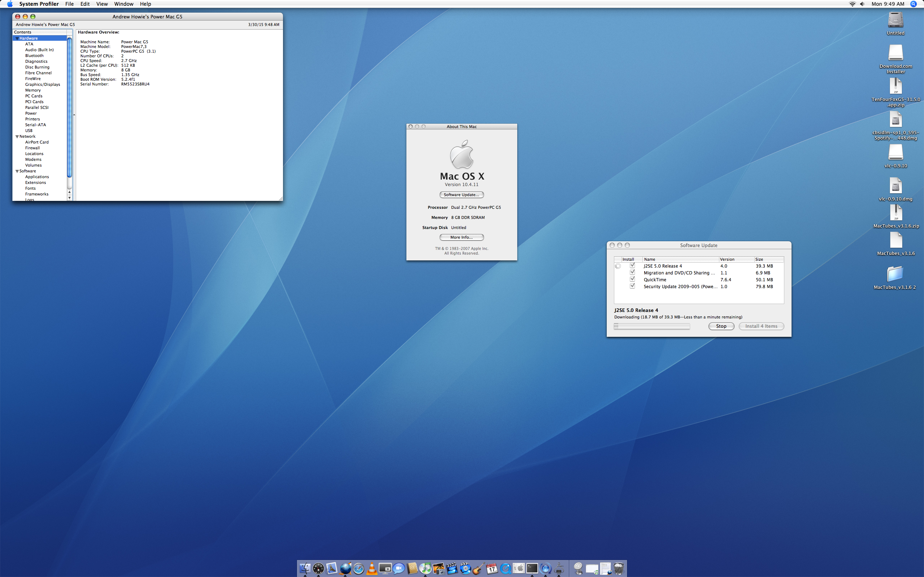Open iTunes from the dock

[425, 568]
